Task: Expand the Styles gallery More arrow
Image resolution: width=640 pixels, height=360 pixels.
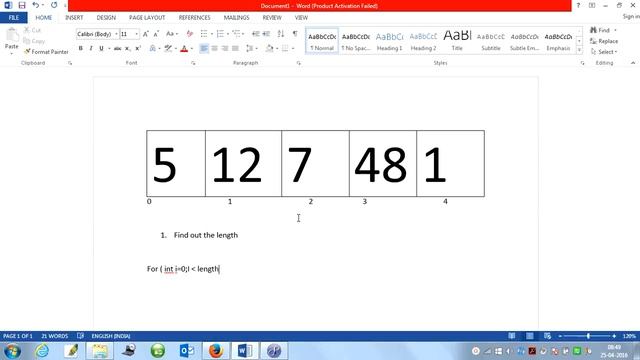Action: click(x=579, y=49)
